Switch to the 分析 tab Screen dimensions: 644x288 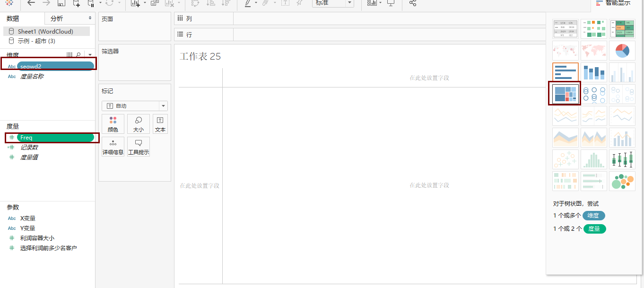point(57,18)
